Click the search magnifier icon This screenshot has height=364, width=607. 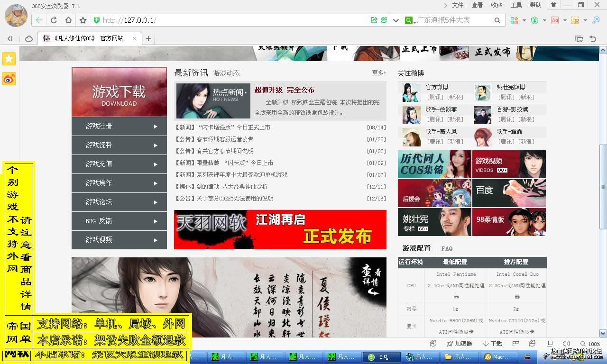coord(497,20)
